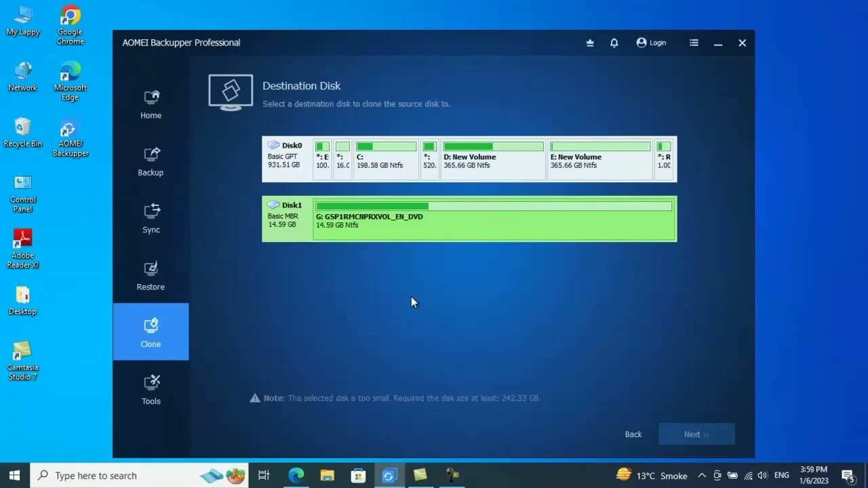Click the disabled Next button

click(696, 434)
